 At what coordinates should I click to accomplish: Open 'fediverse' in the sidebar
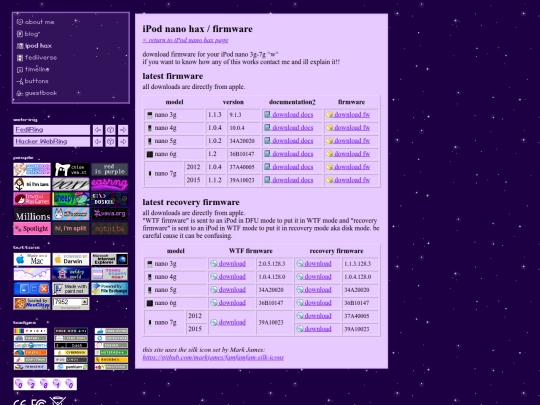click(x=37, y=58)
